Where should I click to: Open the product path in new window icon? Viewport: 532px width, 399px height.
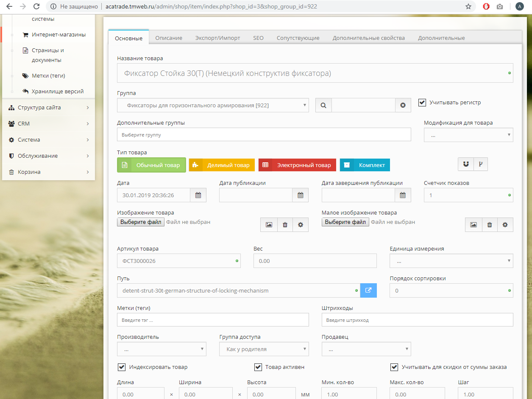click(368, 290)
